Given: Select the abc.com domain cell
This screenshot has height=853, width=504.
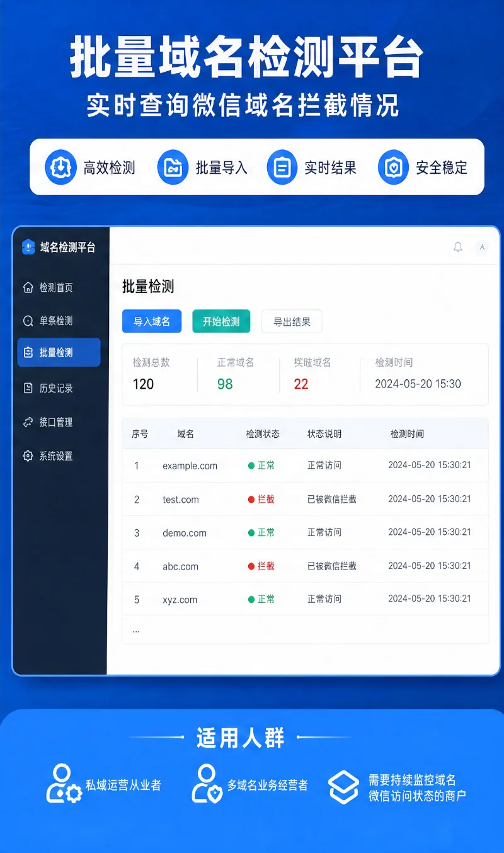Looking at the screenshot, I should point(181,566).
